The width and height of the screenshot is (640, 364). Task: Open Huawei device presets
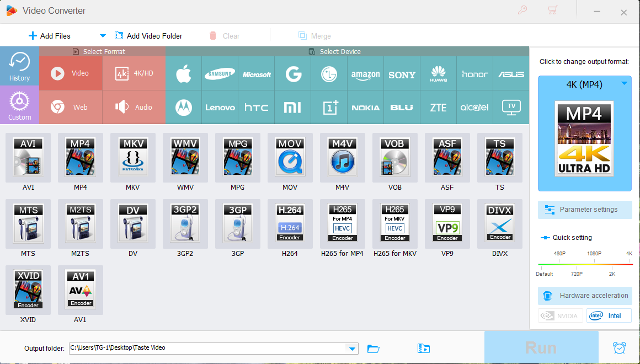click(x=439, y=73)
